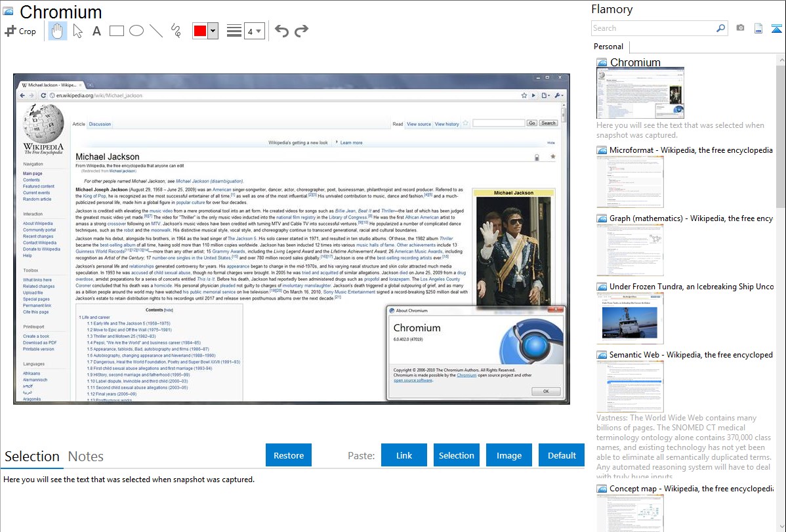786x532 pixels.
Task: Click the Chromium app icon at top left
Action: [x=8, y=12]
